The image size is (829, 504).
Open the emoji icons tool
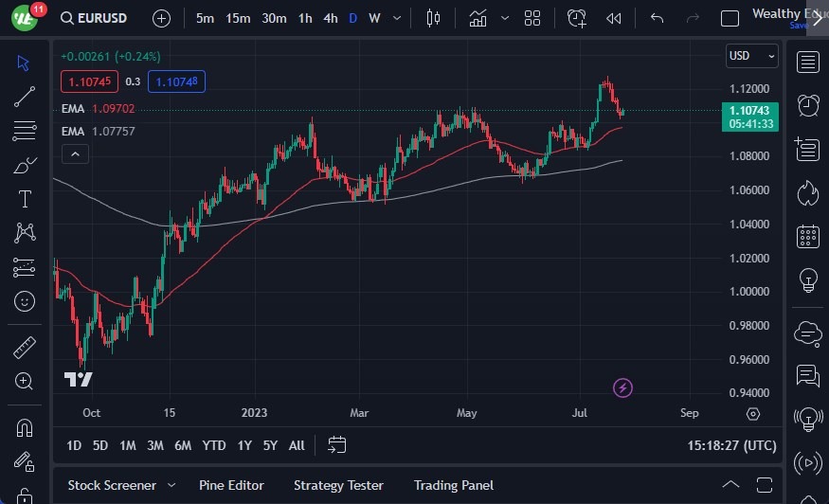click(25, 301)
